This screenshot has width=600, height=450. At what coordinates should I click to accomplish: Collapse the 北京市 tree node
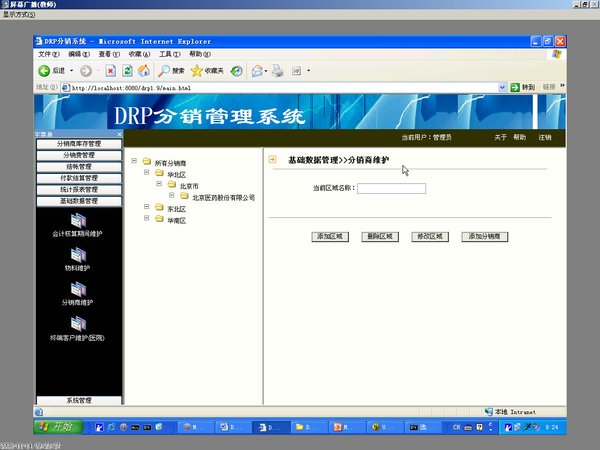pyautogui.click(x=159, y=184)
